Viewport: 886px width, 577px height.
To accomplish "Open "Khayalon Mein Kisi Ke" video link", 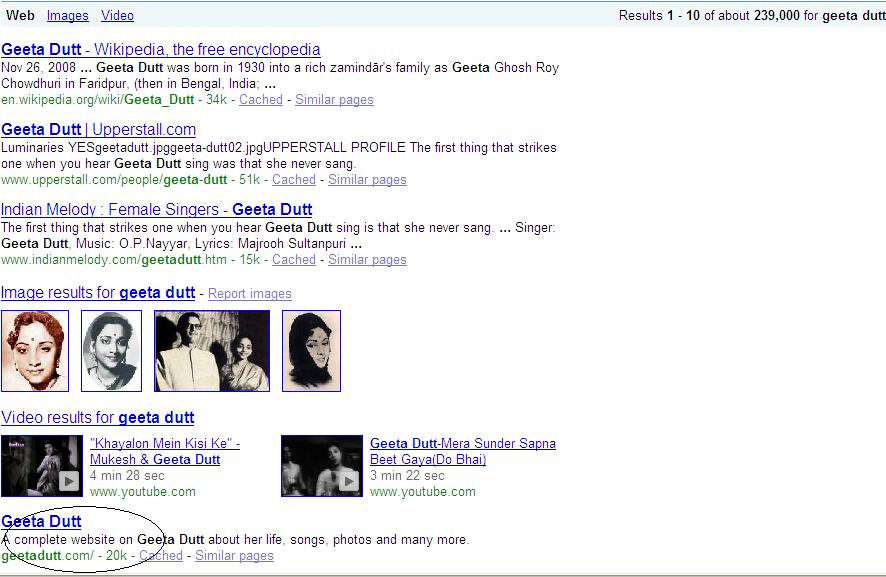I will (x=164, y=452).
